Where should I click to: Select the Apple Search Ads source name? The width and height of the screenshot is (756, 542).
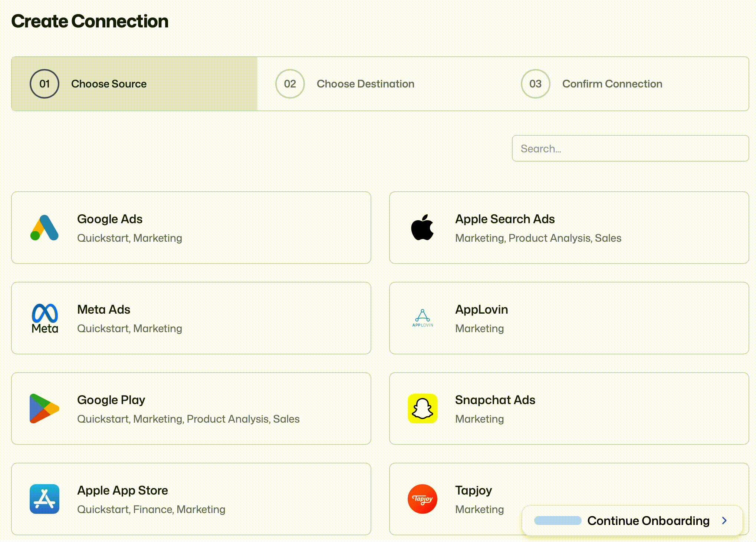[505, 219]
